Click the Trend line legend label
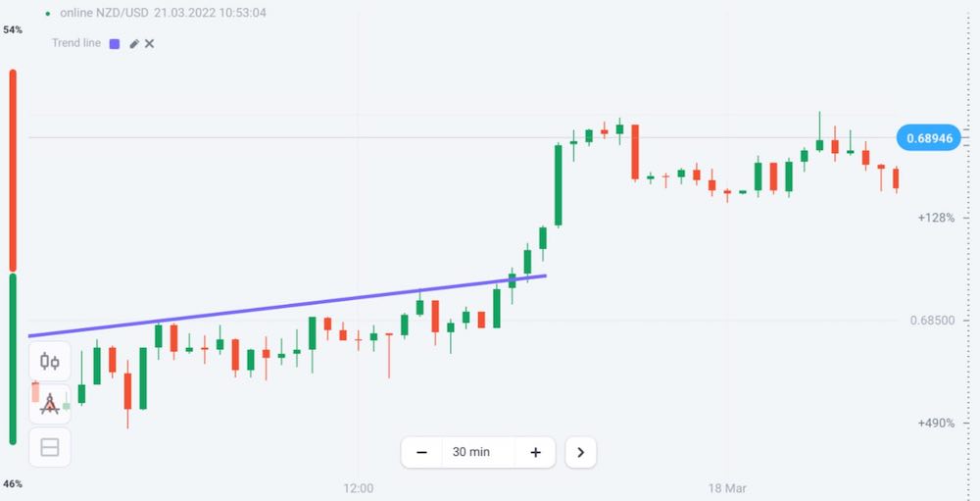 tap(75, 44)
